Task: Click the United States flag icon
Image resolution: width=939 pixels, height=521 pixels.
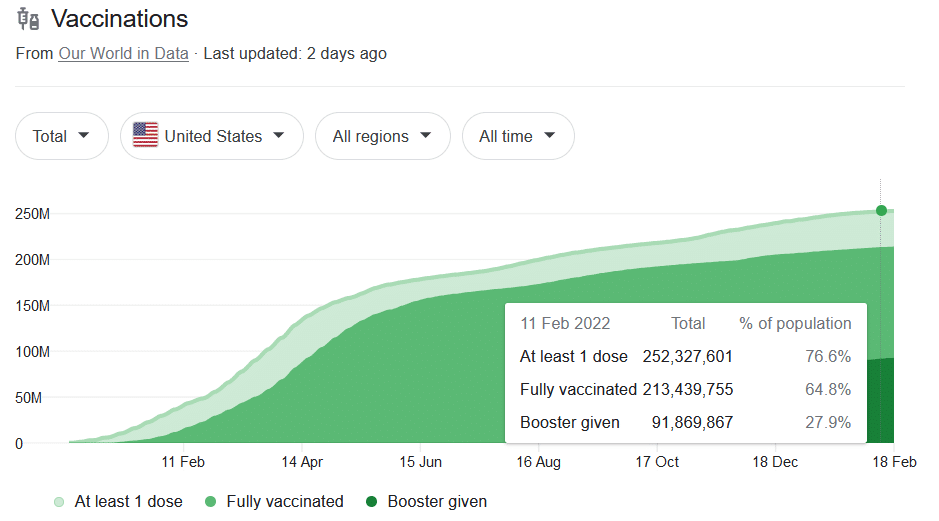Action: point(145,136)
